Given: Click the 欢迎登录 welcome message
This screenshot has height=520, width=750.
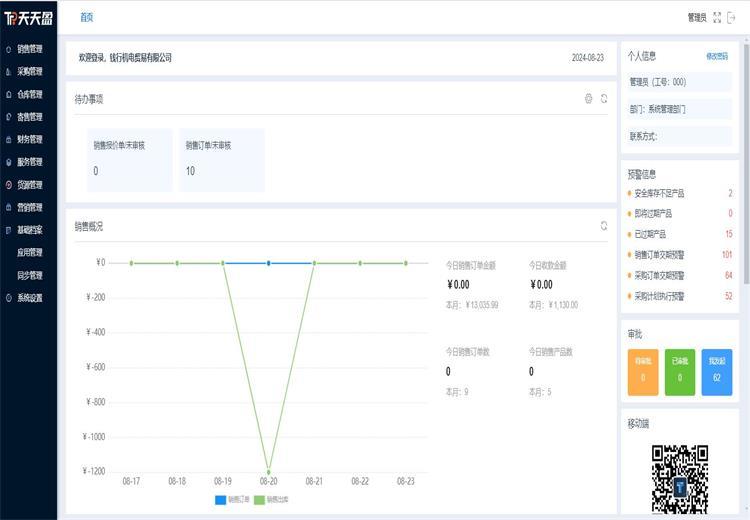Looking at the screenshot, I should point(125,58).
